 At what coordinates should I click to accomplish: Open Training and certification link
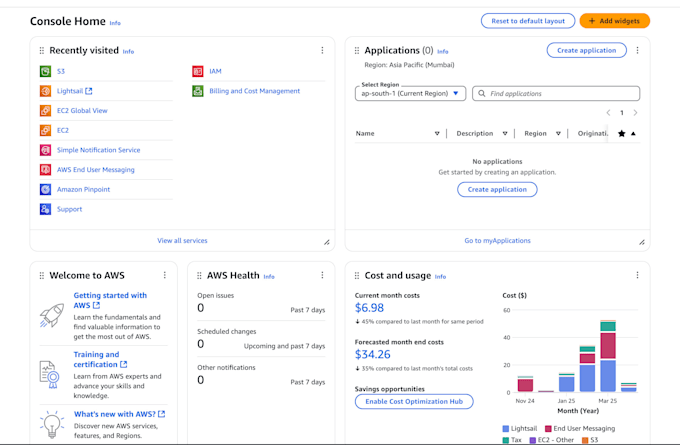[x=100, y=360]
